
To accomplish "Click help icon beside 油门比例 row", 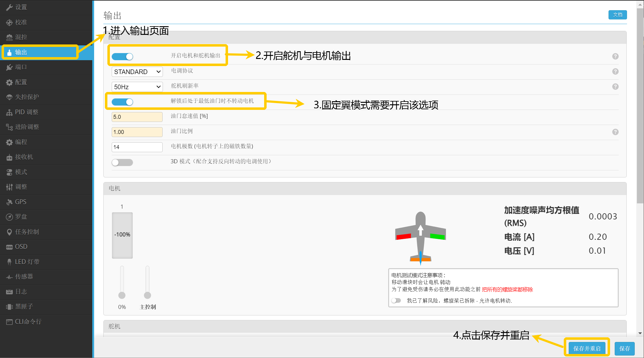I will click(x=615, y=132).
